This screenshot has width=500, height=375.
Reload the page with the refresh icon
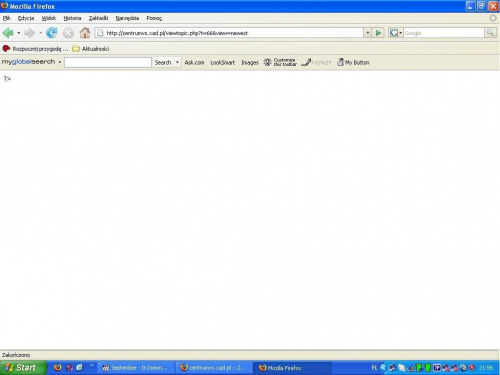click(x=51, y=33)
